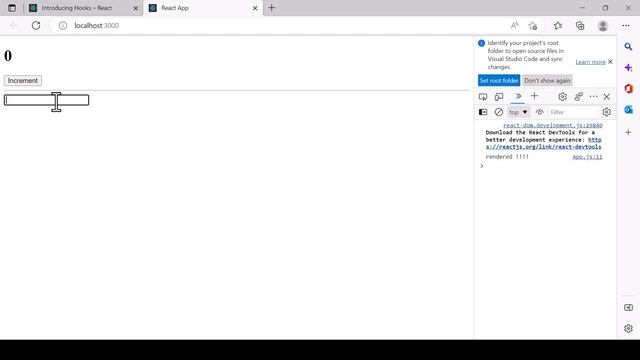Open sidebar Search icon
This screenshot has width=640, height=360.
click(x=629, y=47)
